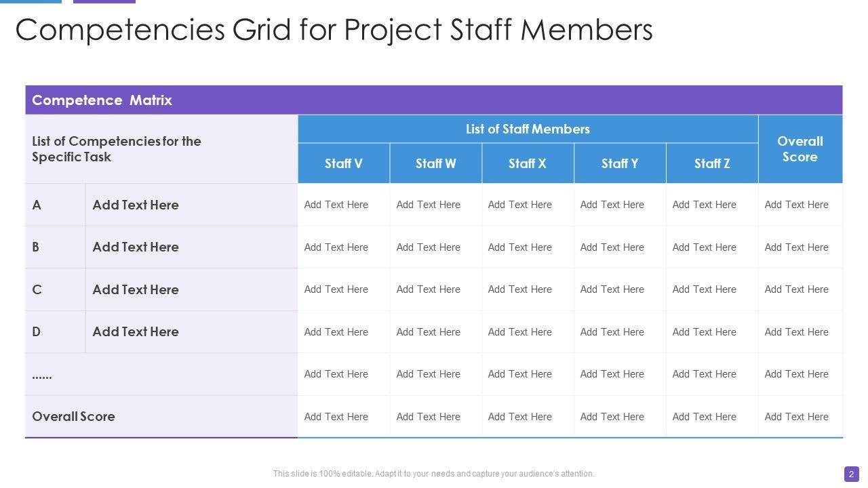Viewport: 868px width, 488px height.
Task: Select the 'Competence Matrix' header bar
Action: click(102, 100)
